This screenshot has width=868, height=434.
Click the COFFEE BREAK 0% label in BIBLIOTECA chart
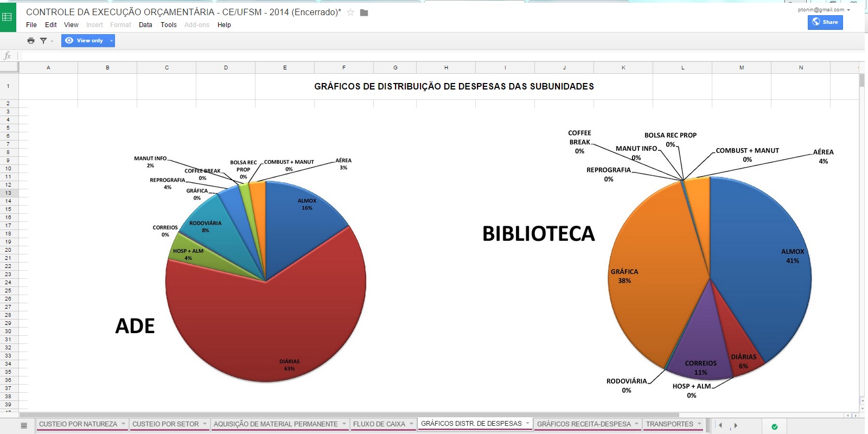tap(579, 142)
